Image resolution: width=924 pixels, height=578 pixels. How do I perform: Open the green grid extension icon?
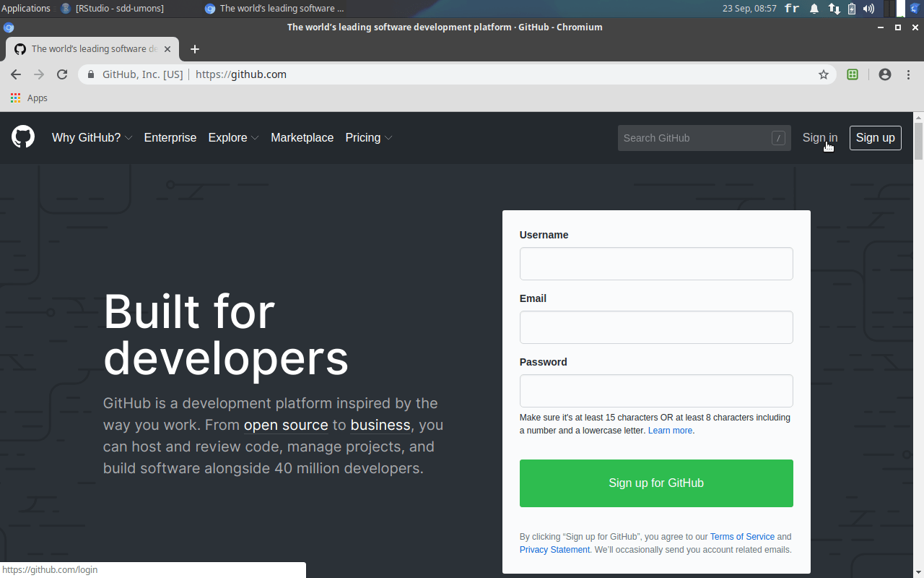pyautogui.click(x=853, y=74)
